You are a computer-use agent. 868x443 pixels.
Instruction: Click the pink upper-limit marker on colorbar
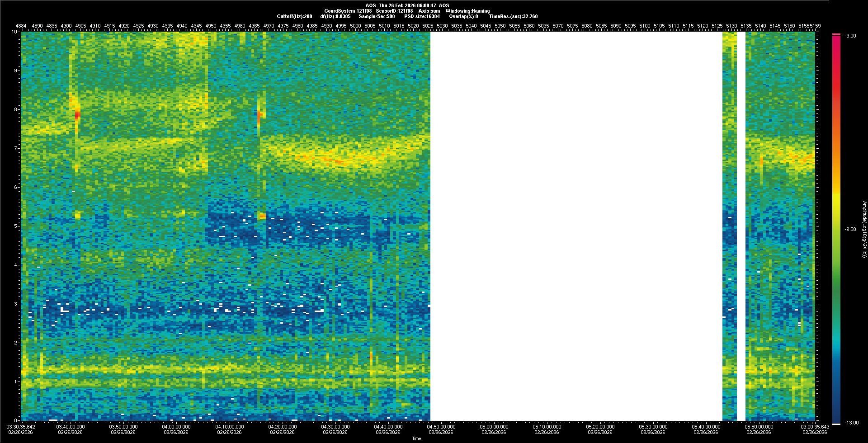point(836,34)
